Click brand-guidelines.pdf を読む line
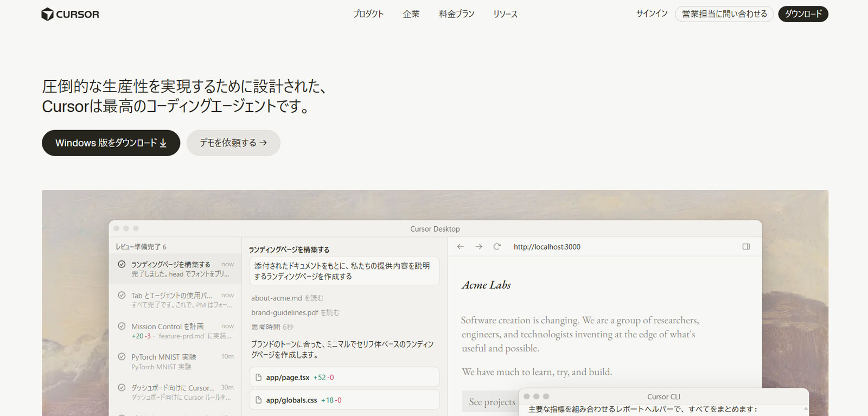Viewport: 868px width, 416px height. 295,312
